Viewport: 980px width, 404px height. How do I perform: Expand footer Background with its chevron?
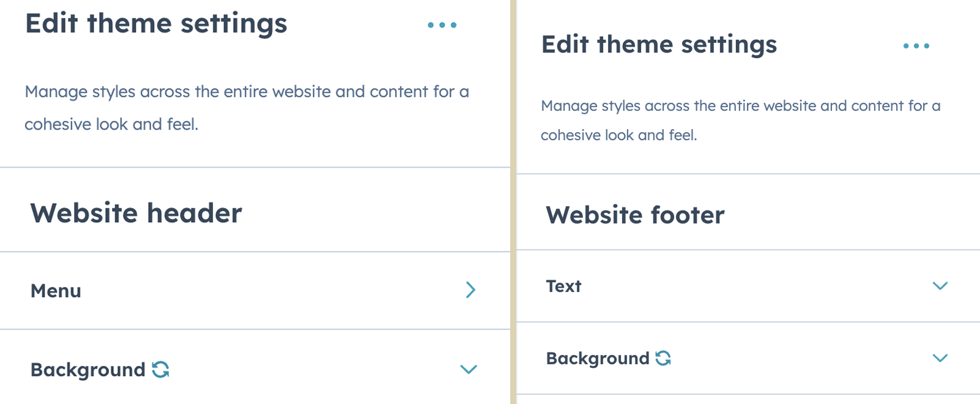tap(940, 358)
